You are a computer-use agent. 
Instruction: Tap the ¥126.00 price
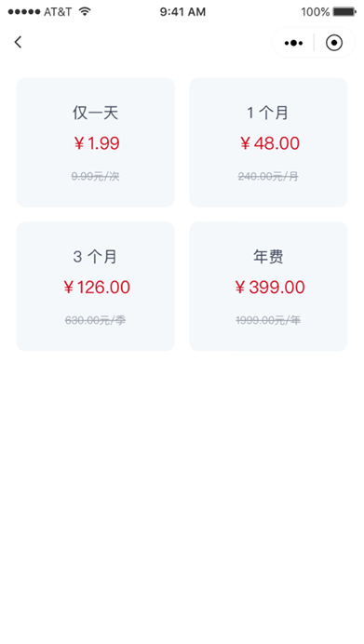[x=97, y=287]
